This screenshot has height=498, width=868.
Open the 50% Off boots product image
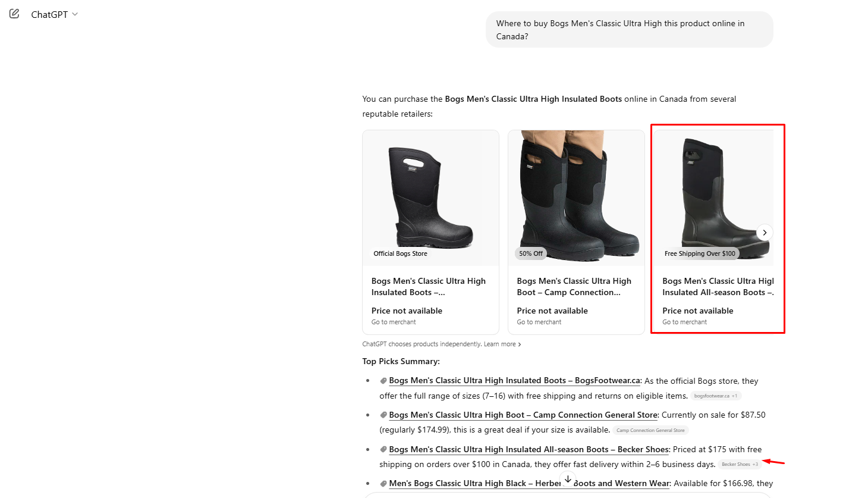(x=576, y=198)
